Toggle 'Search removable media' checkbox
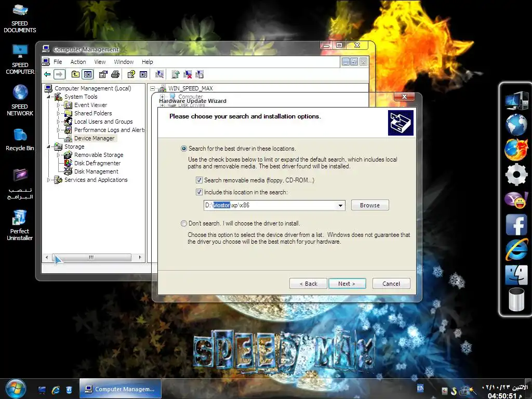532x399 pixels. pyautogui.click(x=199, y=180)
